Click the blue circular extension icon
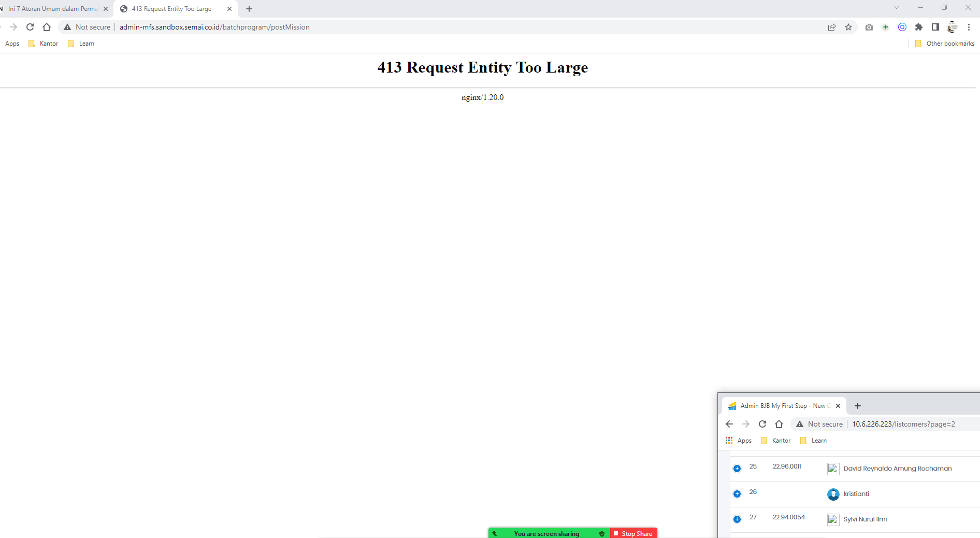The width and height of the screenshot is (980, 538). coord(902,27)
